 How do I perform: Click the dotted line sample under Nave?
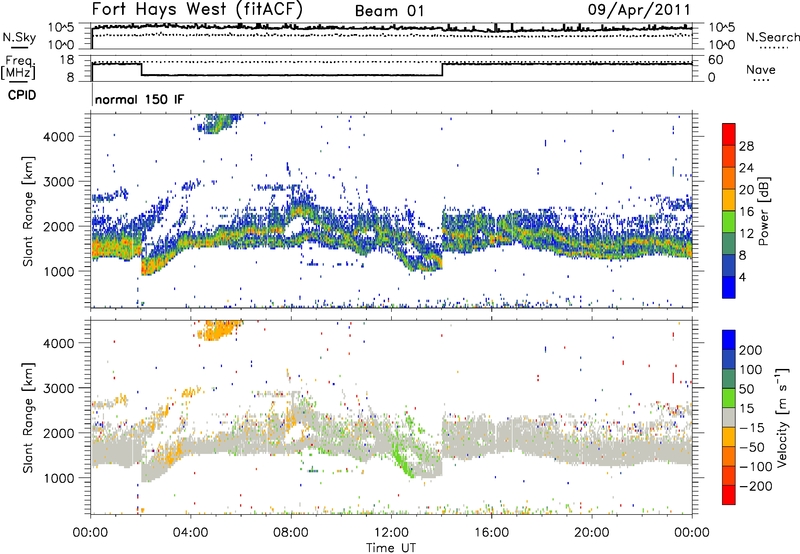tap(761, 80)
